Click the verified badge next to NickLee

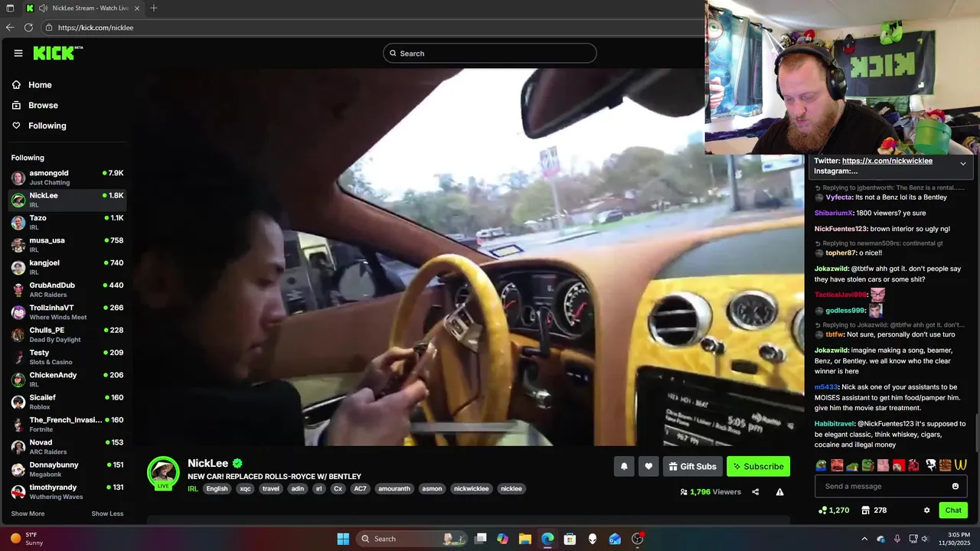coord(237,463)
